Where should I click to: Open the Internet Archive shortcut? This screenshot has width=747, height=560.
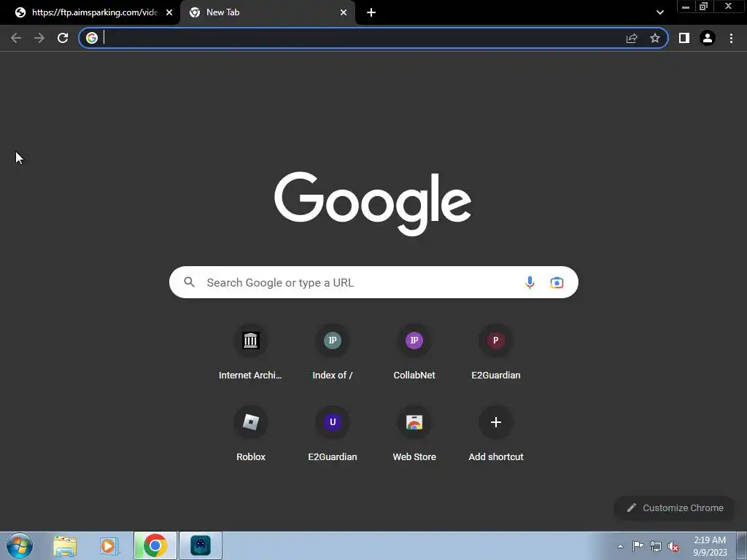point(251,354)
